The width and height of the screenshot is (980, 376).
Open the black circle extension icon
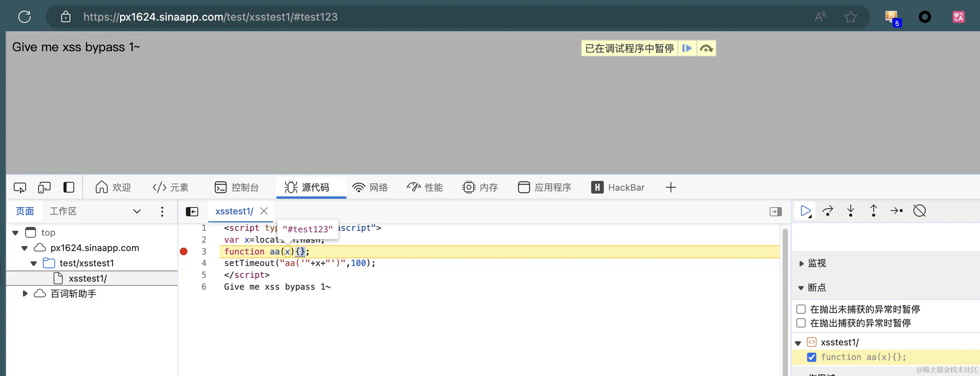pos(925,17)
